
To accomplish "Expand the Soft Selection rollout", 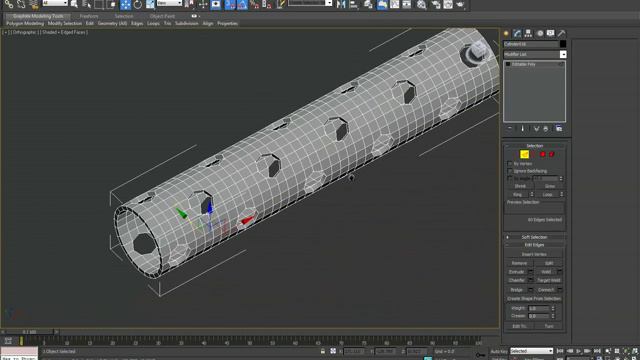I will pos(534,237).
